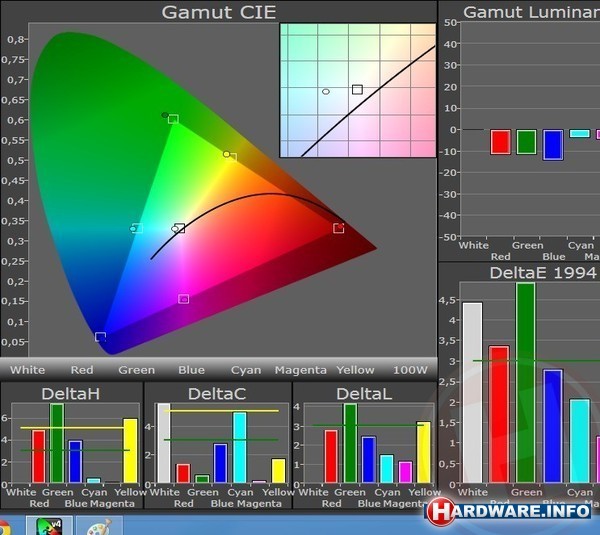Switch to the Magenta color tab
Viewport: 600px width, 535px height.
click(300, 370)
